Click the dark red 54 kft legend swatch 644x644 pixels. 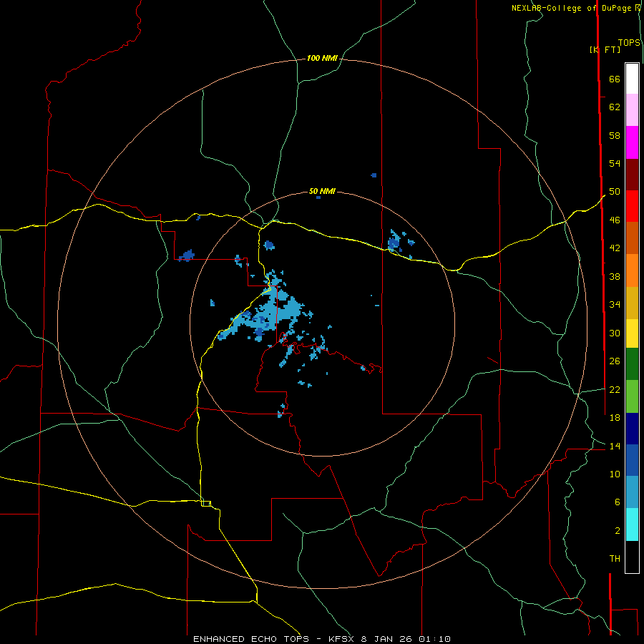(x=632, y=175)
